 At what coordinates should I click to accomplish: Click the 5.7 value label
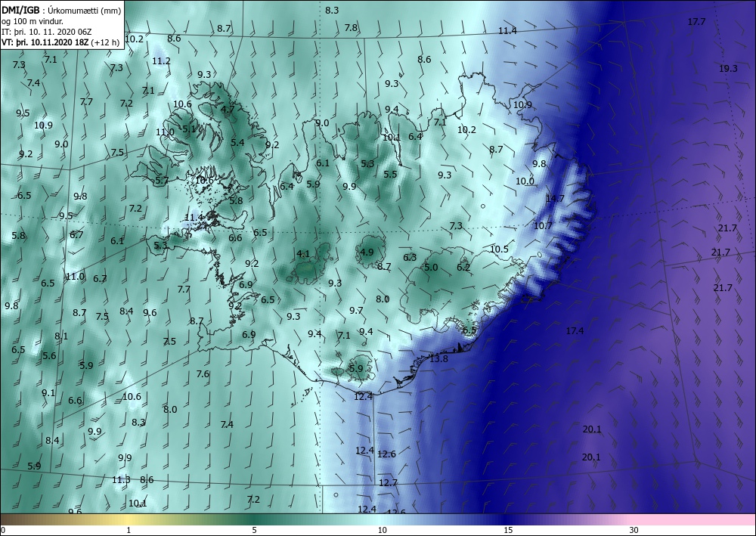tap(162, 181)
